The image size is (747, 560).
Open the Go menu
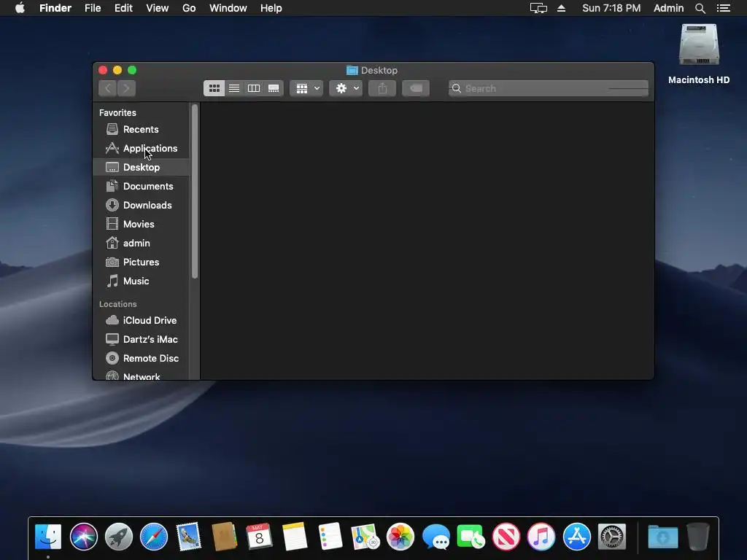pyautogui.click(x=189, y=8)
